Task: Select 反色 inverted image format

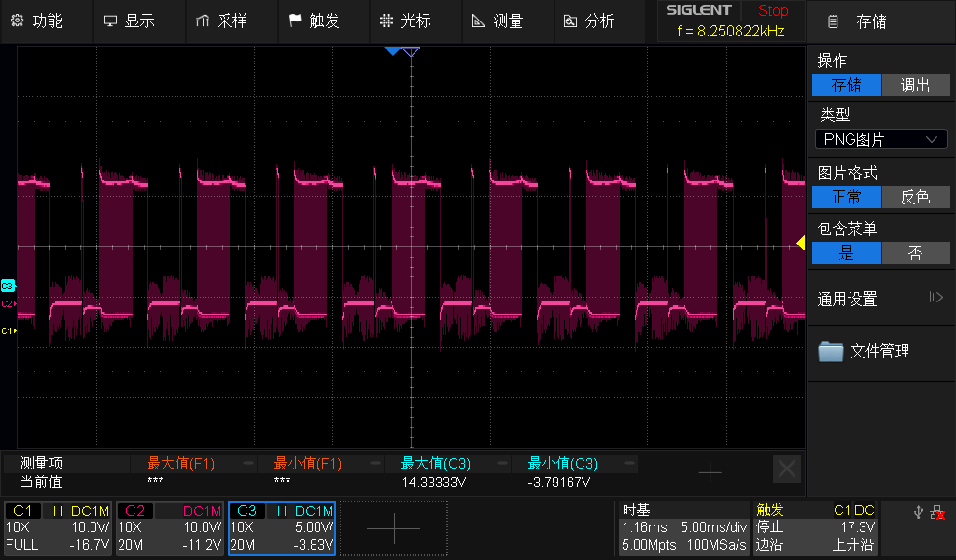Action: [x=916, y=197]
